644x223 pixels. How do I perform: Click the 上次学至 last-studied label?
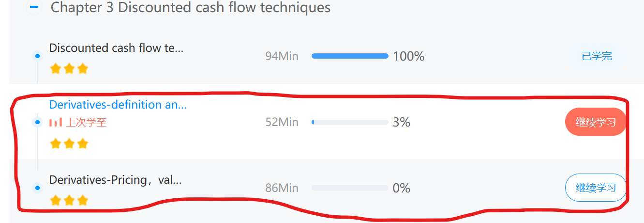(86, 122)
